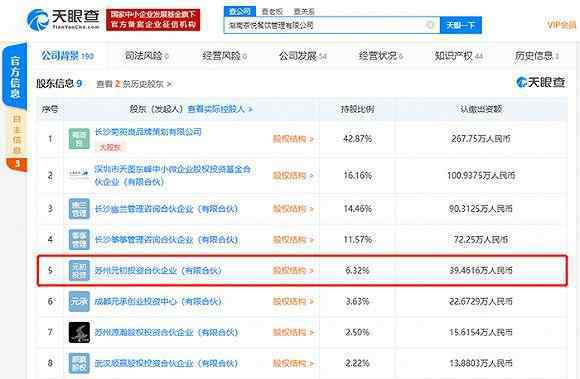The height and width of the screenshot is (379, 580).
Task: Click the black logo thumbnail in row 7
Action: pos(79,332)
